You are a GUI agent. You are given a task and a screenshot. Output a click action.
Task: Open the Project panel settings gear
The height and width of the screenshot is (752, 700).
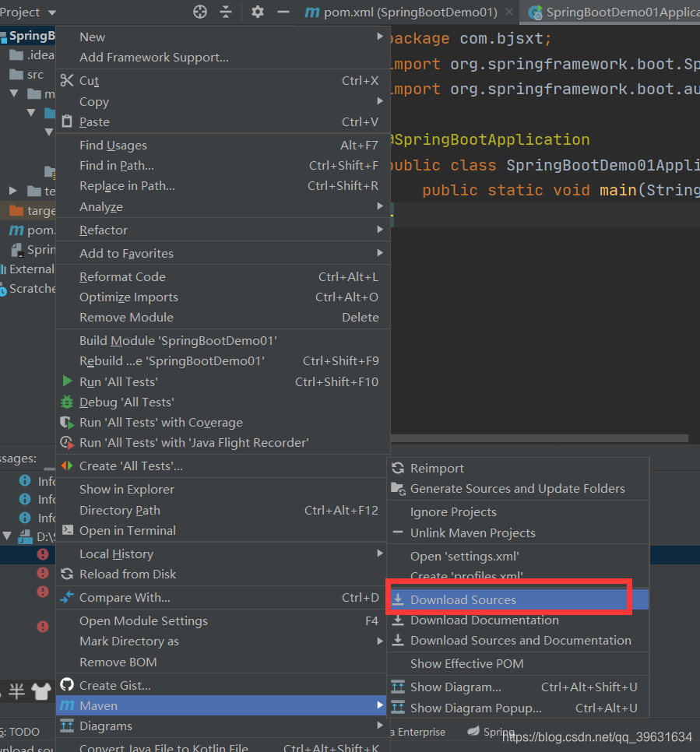[258, 12]
